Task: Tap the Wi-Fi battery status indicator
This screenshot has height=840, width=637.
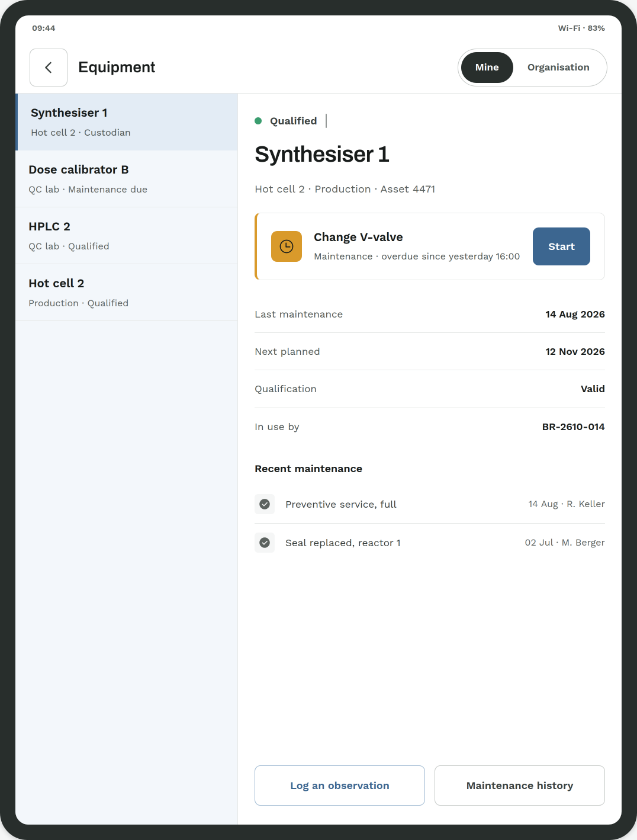Action: click(x=581, y=28)
